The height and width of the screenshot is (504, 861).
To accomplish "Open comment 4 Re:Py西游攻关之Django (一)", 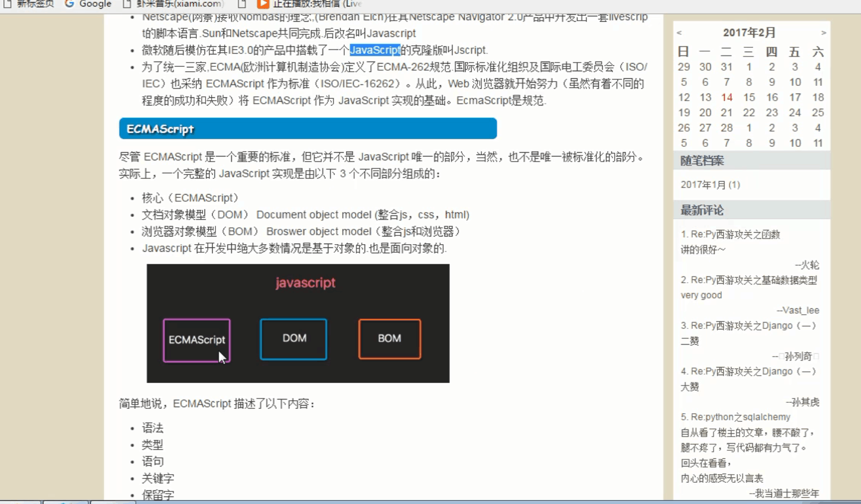I will click(x=748, y=371).
